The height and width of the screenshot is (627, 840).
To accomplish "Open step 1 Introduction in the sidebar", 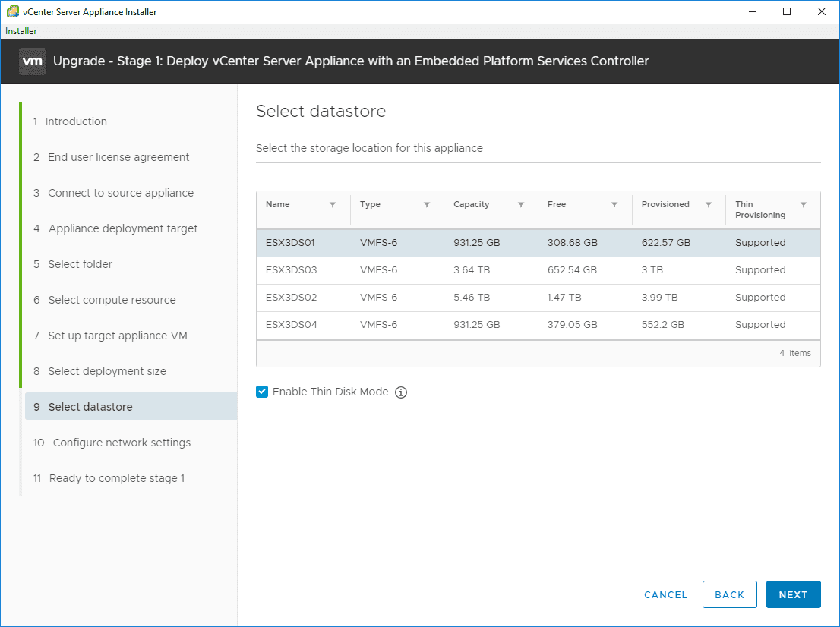I will click(x=75, y=121).
